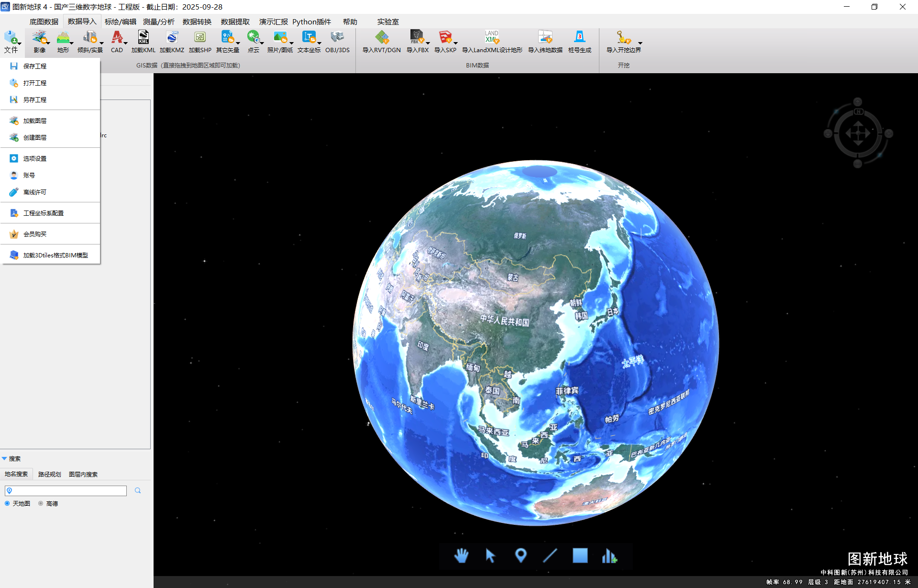Select the add-building model tool

pos(609,555)
